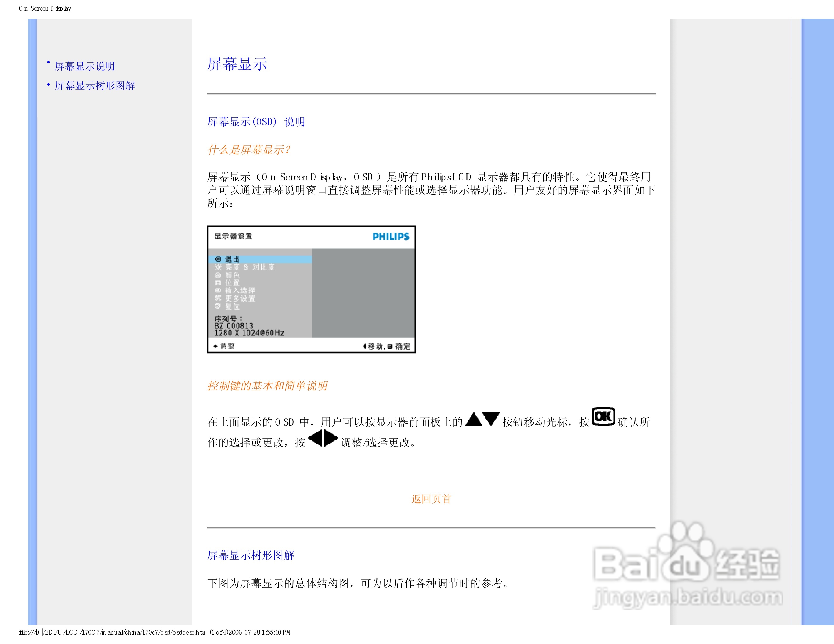Open the 屏幕显示说明 sidebar link
The width and height of the screenshot is (834, 644).
[85, 66]
